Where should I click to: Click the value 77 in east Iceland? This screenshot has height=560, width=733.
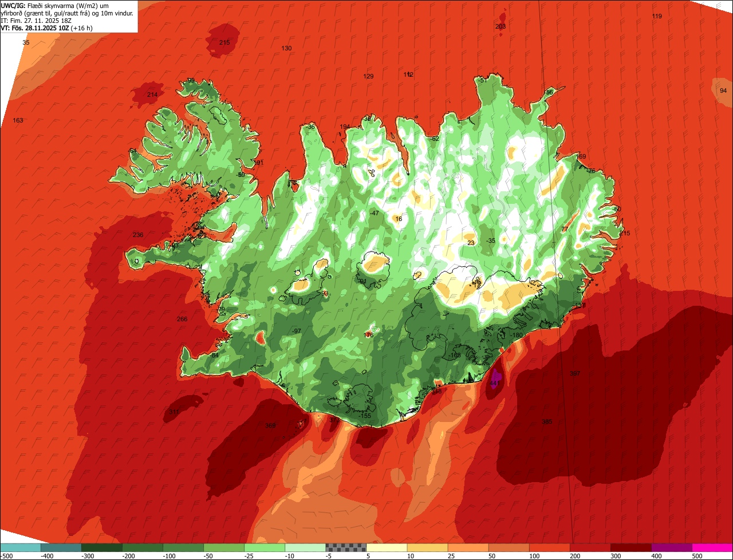coord(565,229)
